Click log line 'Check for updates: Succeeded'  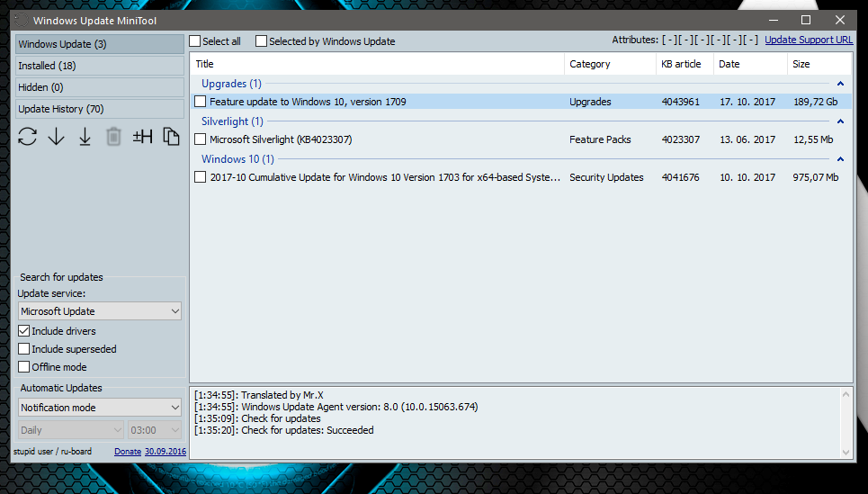click(284, 430)
